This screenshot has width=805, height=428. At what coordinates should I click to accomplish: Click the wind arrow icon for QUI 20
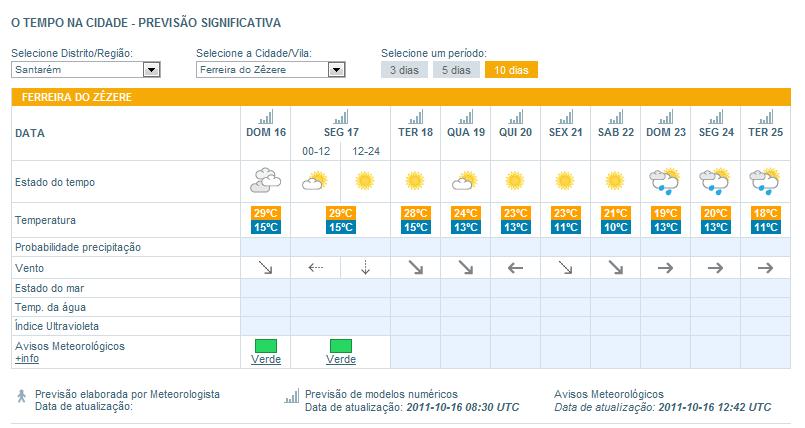(515, 268)
